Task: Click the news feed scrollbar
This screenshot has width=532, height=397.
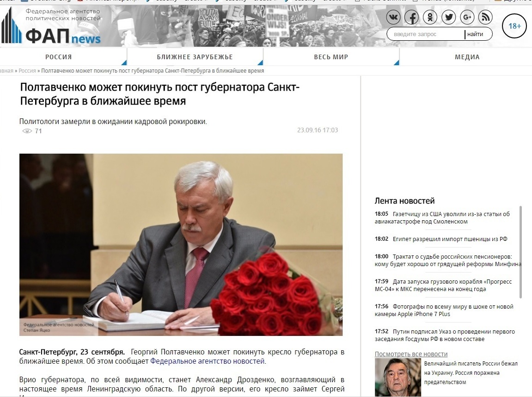Action: 520,252
